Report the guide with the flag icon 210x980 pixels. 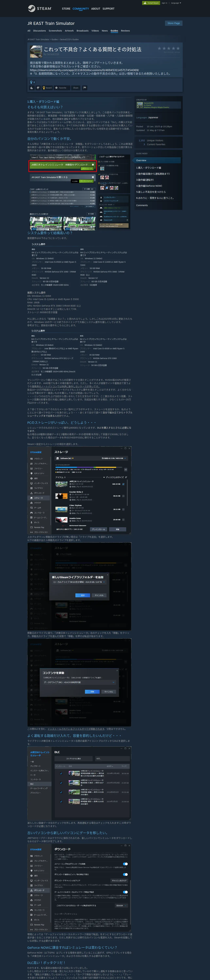(85, 88)
